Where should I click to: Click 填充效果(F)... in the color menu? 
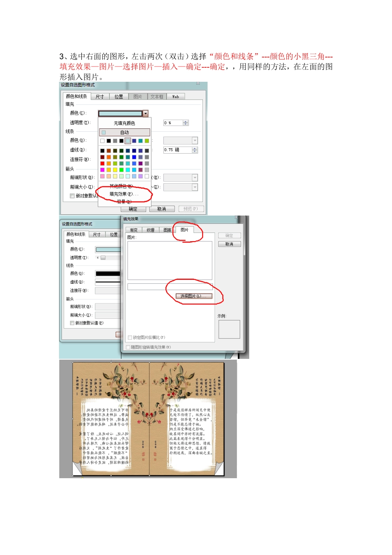tap(124, 194)
